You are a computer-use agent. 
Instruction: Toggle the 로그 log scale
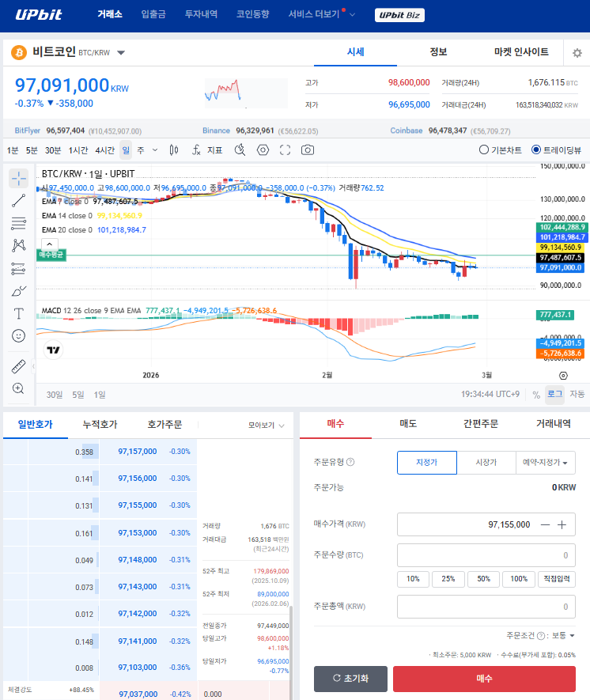coord(554,394)
